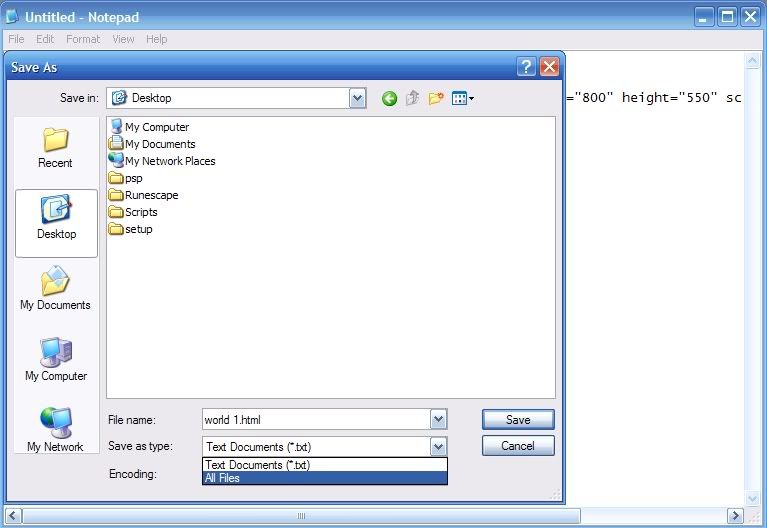Open the File name dropdown arrow
This screenshot has width=767, height=528.
click(x=438, y=420)
